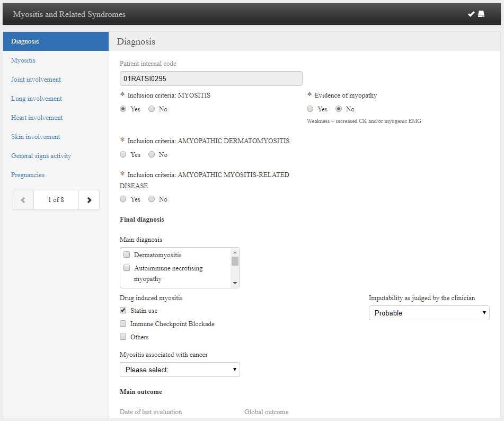Enable Immune Checkpoint Blockade checkbox

pyautogui.click(x=123, y=324)
